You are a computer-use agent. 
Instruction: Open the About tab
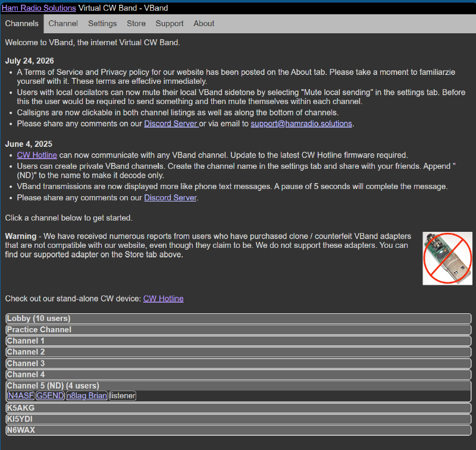(204, 24)
